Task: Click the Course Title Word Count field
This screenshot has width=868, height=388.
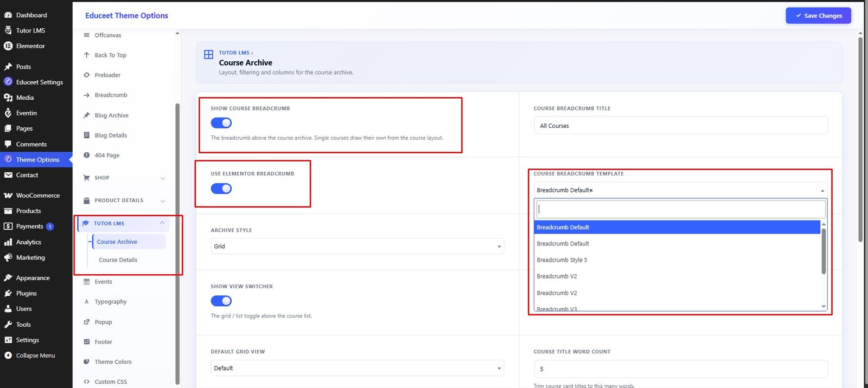Action: pos(681,368)
